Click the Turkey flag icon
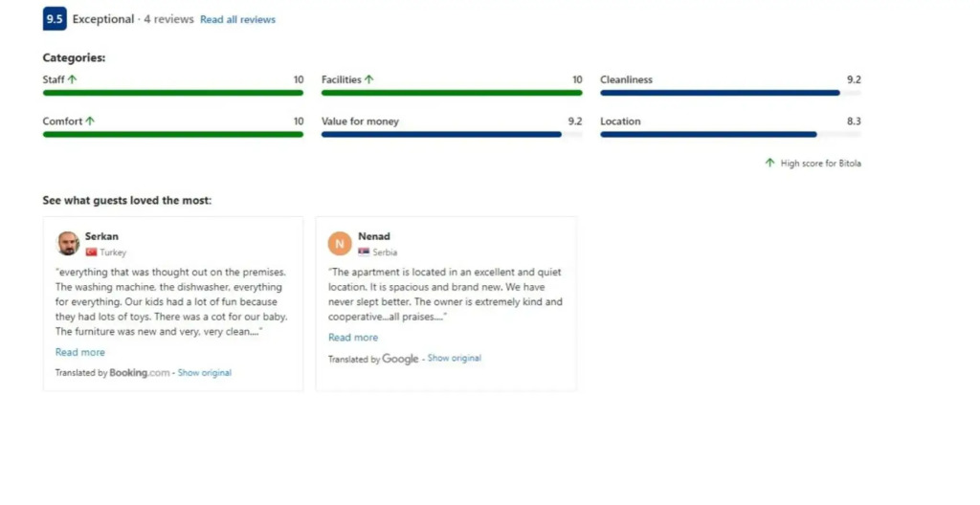The height and width of the screenshot is (505, 980). pos(92,252)
